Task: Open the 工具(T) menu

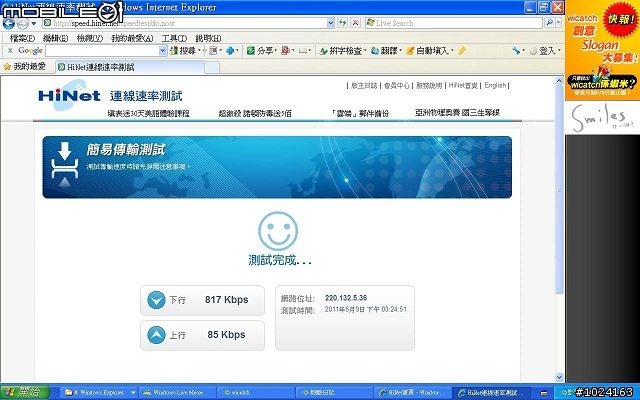Action: pyautogui.click(x=174, y=38)
